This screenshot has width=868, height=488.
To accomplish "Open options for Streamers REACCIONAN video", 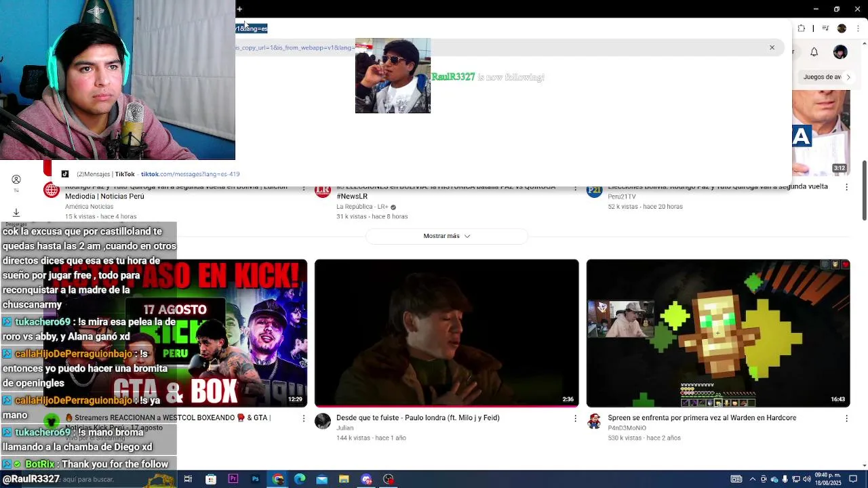I will [304, 418].
